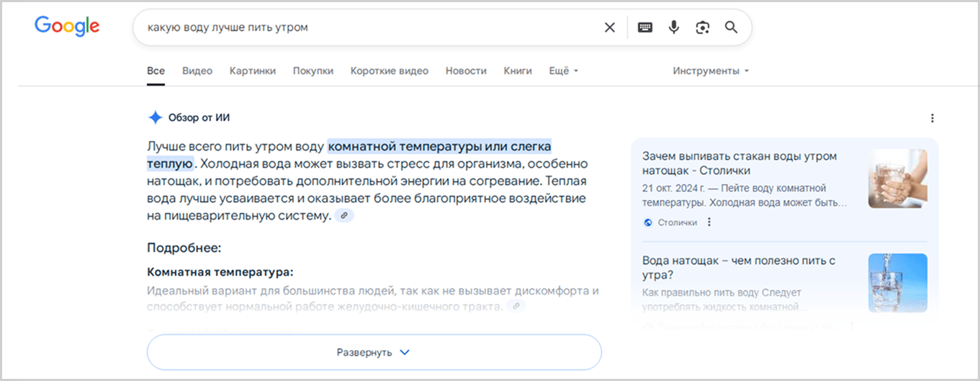Open 'Зачем выпивать стакан воды утром' article
The height and width of the screenshot is (381, 980).
coord(740,163)
